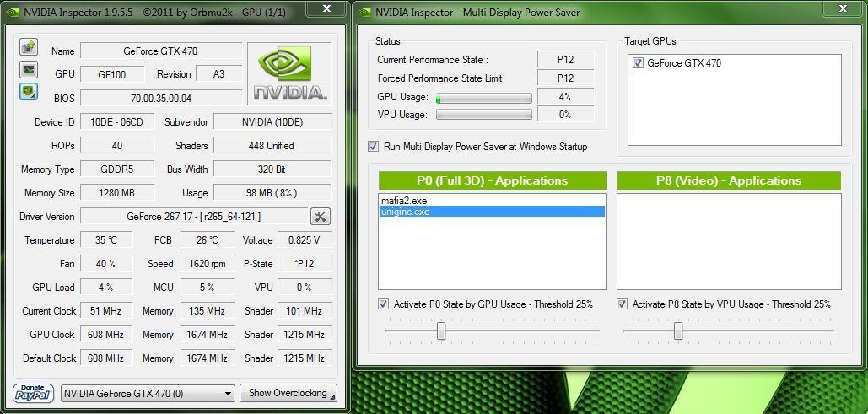868x414 pixels.
Task: Click the PayPal Donate icon
Action: pos(34,393)
